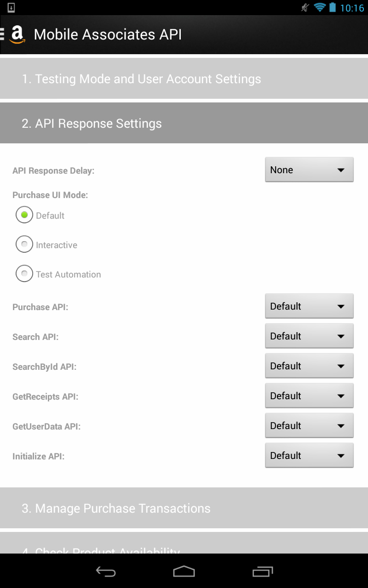Select the Test Automation purchase UI mode

click(24, 273)
